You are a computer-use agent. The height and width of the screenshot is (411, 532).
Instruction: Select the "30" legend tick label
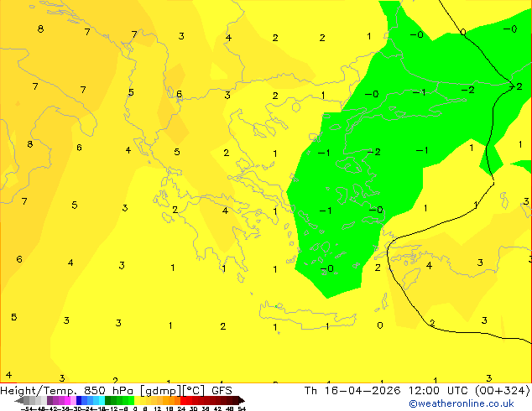pos(193,409)
